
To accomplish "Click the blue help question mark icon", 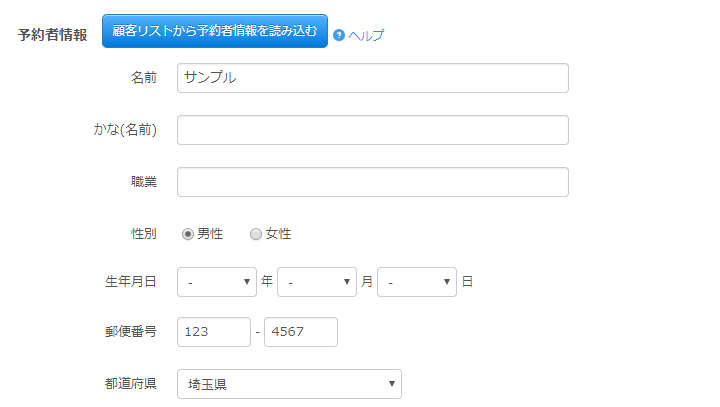I will tap(339, 35).
